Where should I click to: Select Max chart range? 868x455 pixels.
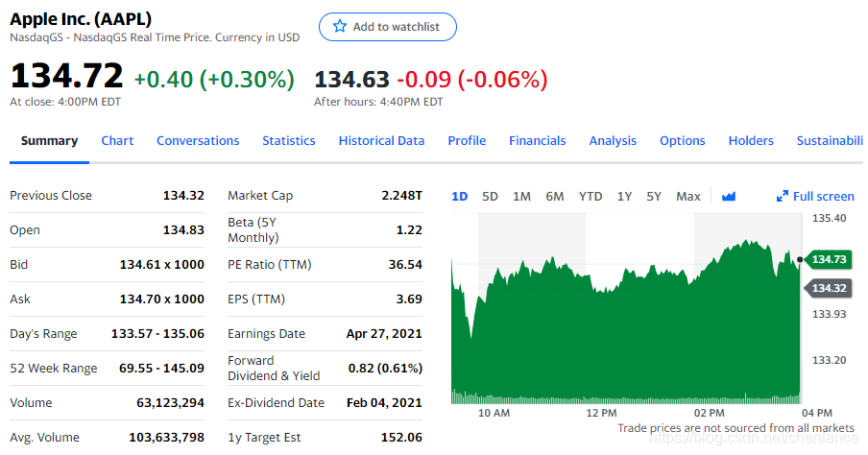click(688, 197)
